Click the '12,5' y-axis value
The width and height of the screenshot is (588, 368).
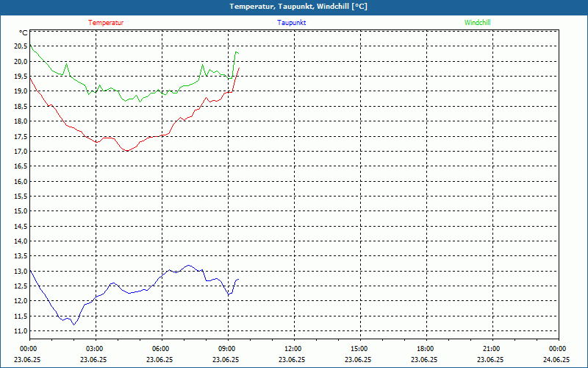tap(21, 286)
